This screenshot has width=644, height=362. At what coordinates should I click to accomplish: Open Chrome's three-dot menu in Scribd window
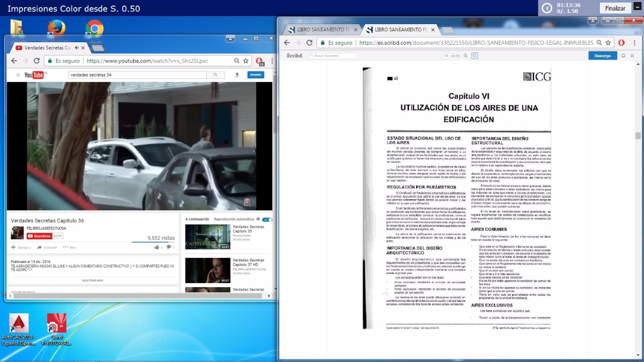point(634,43)
